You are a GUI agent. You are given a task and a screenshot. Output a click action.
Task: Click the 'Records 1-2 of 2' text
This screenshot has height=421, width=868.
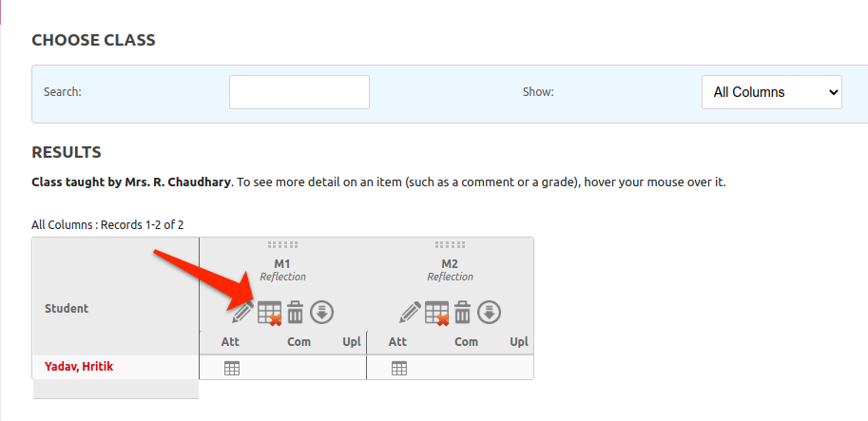point(143,225)
